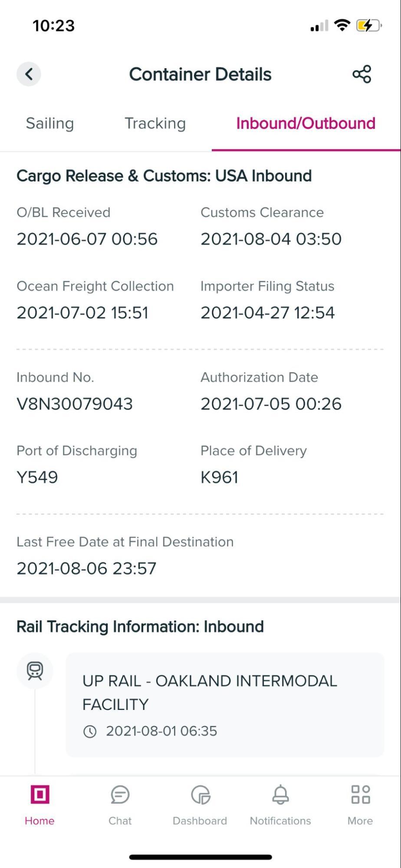This screenshot has width=401, height=868.
Task: Tap the Last Free Date value
Action: [x=86, y=568]
